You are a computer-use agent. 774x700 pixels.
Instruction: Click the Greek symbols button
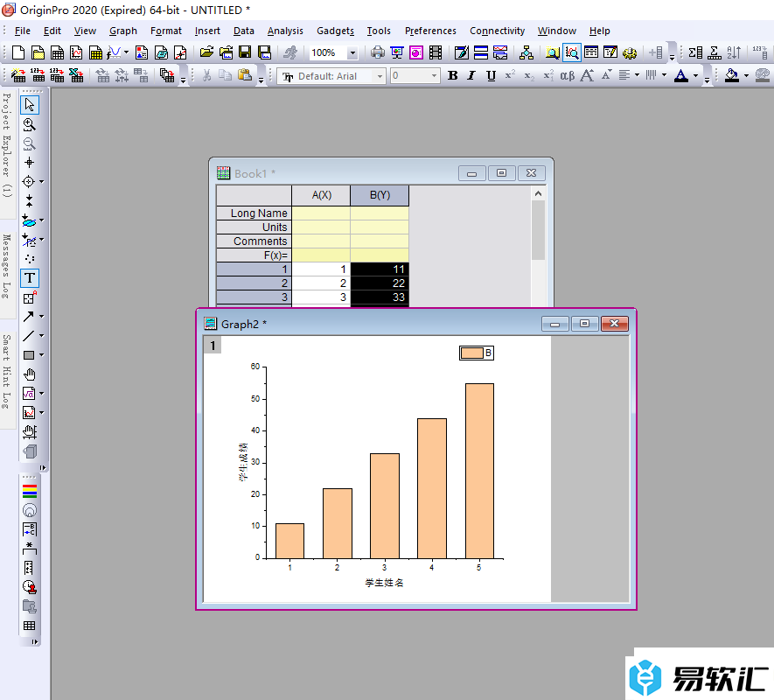click(x=568, y=75)
